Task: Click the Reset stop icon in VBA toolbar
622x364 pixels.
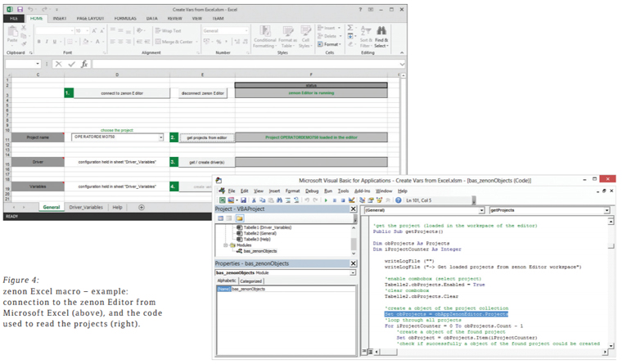Action: pos(343,200)
